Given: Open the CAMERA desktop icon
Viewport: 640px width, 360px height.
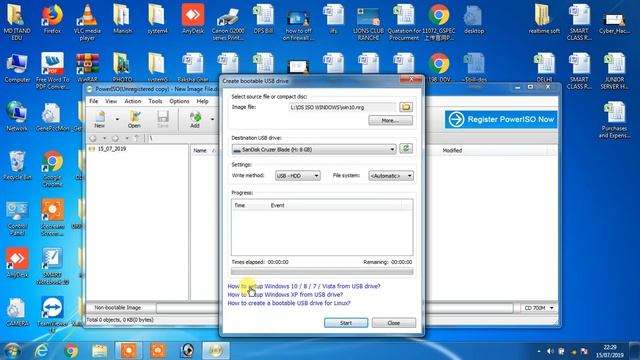Looking at the screenshot, I should (x=17, y=312).
